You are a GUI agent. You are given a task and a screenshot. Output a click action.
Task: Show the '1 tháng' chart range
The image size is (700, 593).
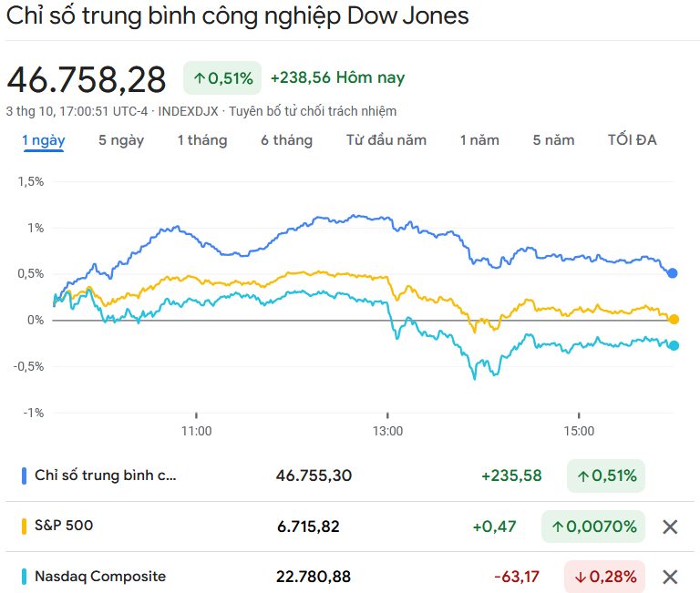point(202,140)
